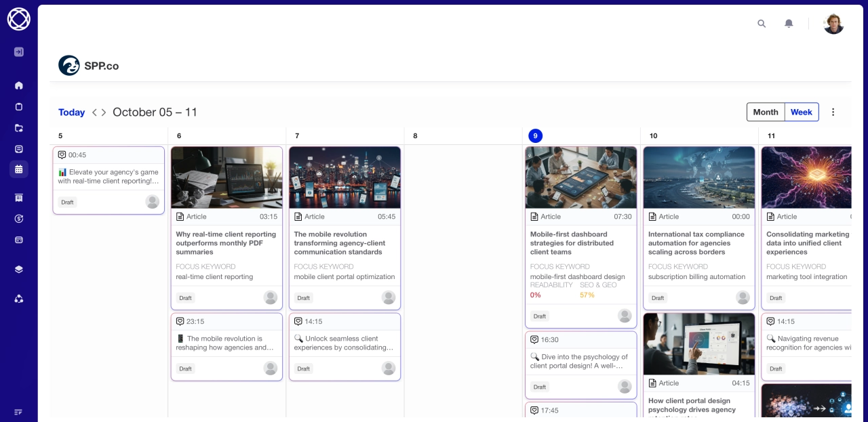
Task: Click the search magnifier icon
Action: pos(762,24)
